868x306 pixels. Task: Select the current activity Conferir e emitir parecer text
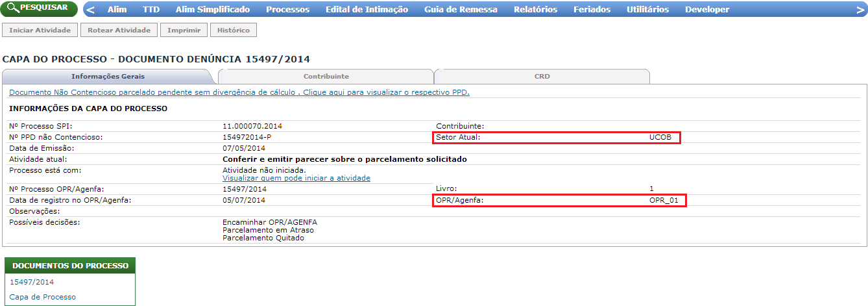(344, 159)
